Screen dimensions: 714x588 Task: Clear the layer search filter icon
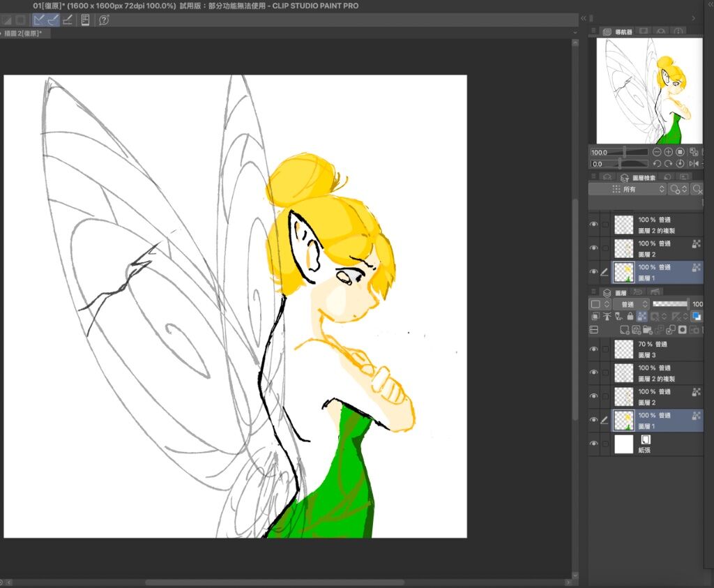(697, 189)
